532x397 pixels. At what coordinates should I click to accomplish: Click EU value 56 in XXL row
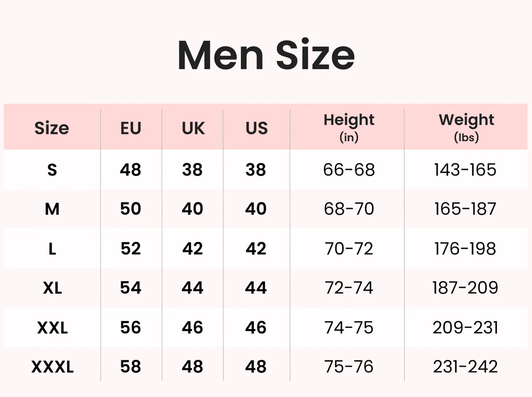click(130, 327)
